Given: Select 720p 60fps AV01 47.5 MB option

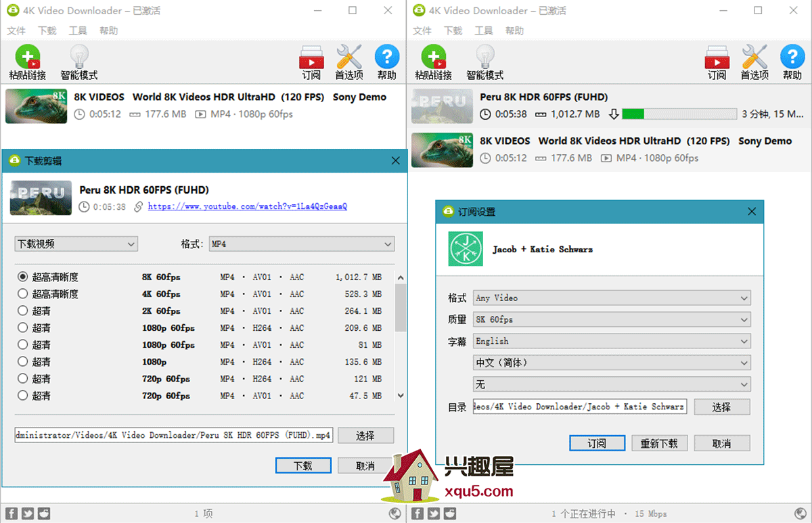Looking at the screenshot, I should pyautogui.click(x=23, y=395).
